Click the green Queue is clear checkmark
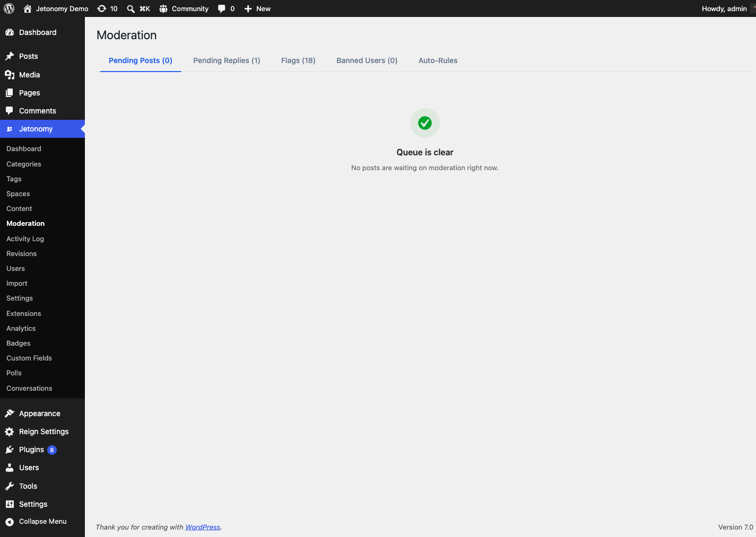756x537 pixels. tap(425, 123)
